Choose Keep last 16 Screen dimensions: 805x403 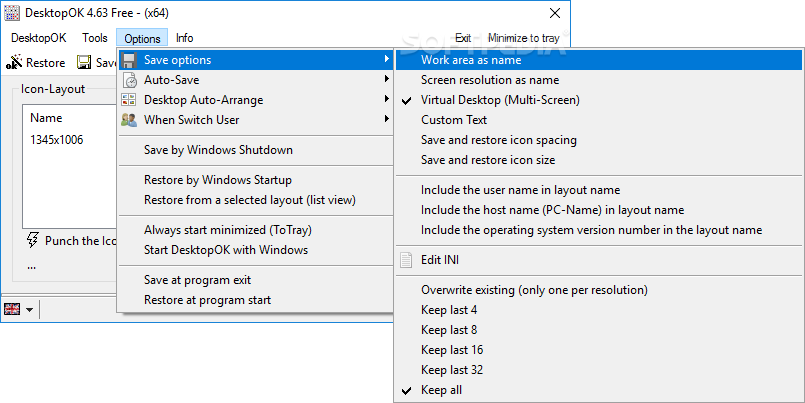click(x=599, y=350)
